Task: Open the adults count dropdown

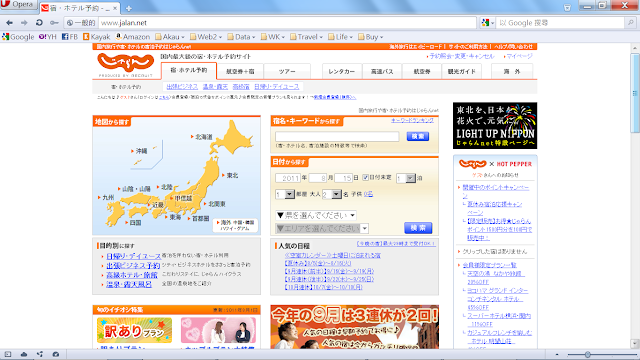Action: point(331,194)
